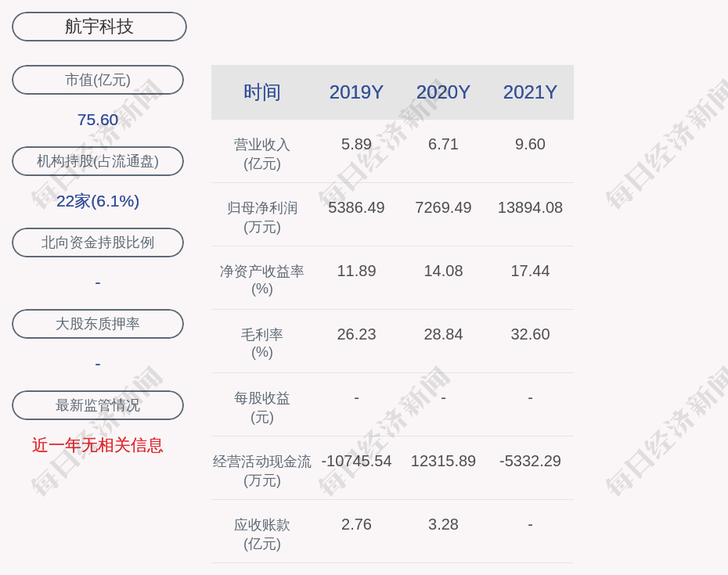Click cash flow value -5332.29

point(530,461)
